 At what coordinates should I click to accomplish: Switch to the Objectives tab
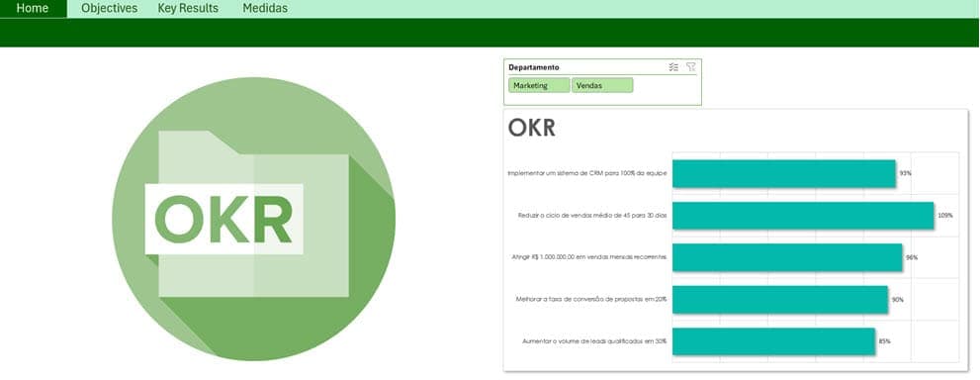click(110, 9)
